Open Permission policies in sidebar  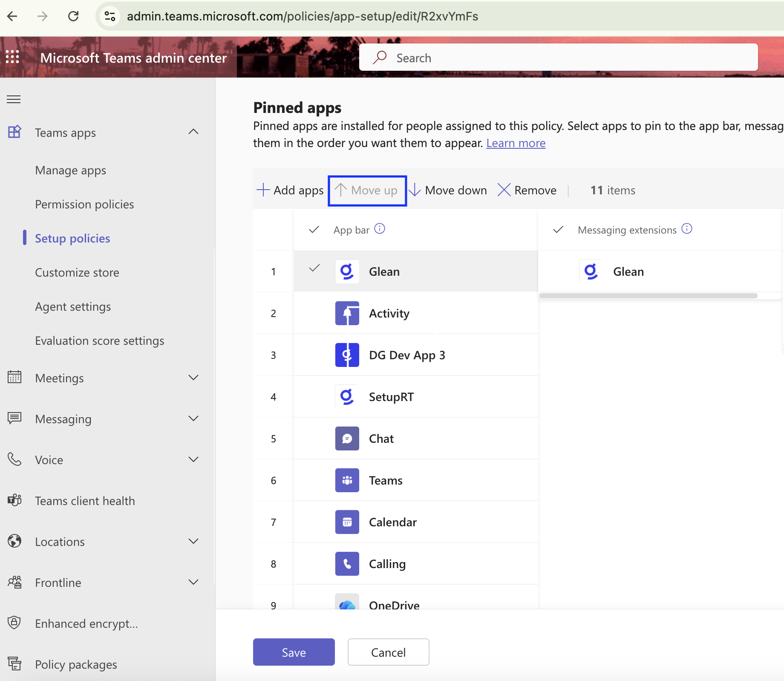(x=84, y=205)
